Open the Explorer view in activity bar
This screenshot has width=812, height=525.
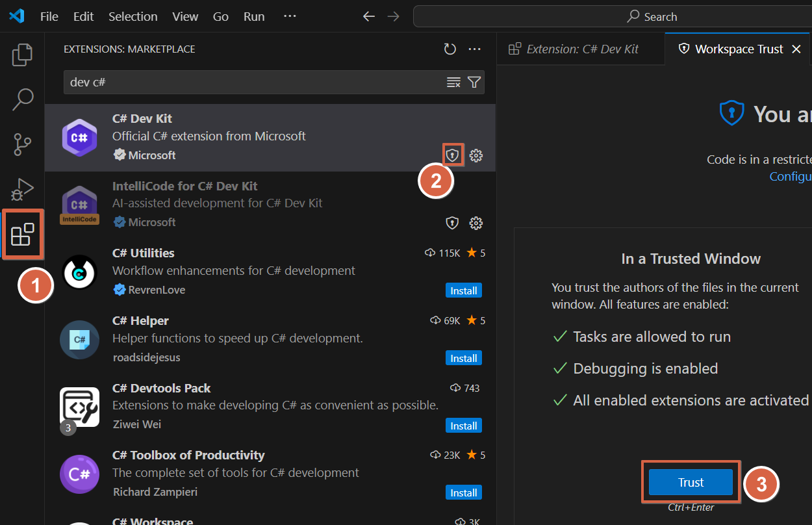[22, 55]
